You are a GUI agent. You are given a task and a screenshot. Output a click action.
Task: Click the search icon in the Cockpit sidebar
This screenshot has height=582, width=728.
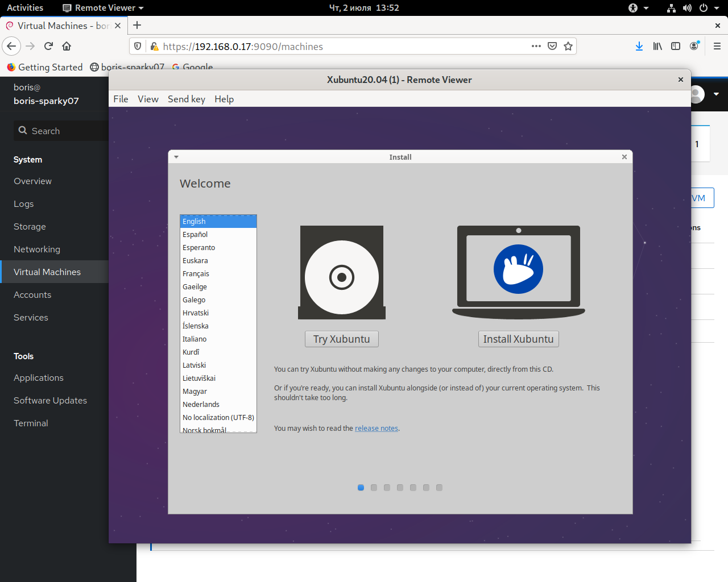point(23,131)
